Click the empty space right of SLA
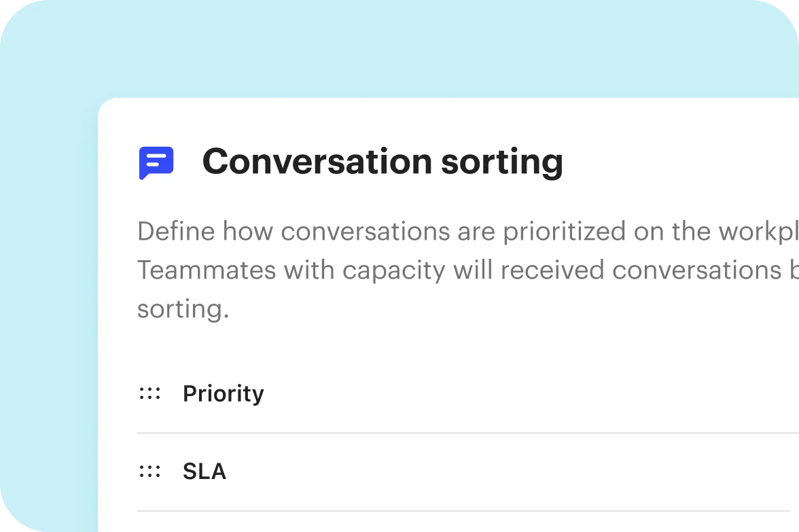799x532 pixels. tap(510, 472)
